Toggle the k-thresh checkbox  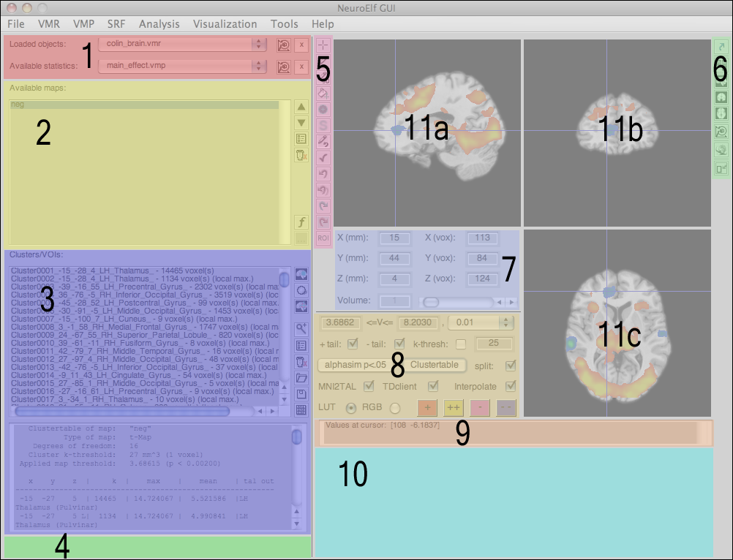pos(459,344)
